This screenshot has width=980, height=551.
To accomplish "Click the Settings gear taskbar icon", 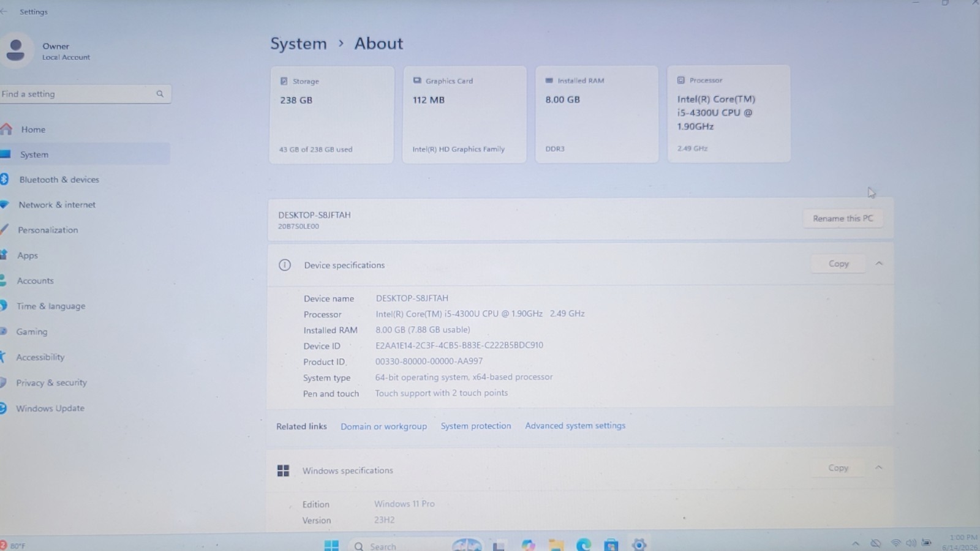I will pyautogui.click(x=639, y=544).
